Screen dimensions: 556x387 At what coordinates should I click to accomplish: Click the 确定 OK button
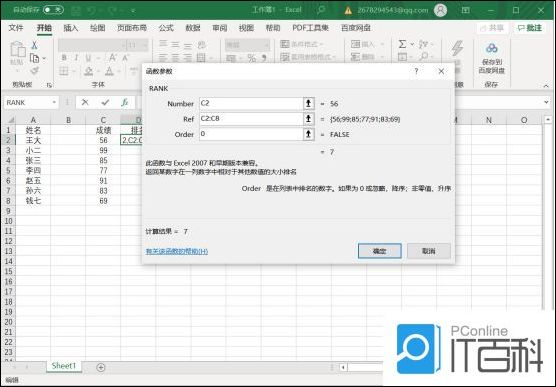tap(379, 251)
